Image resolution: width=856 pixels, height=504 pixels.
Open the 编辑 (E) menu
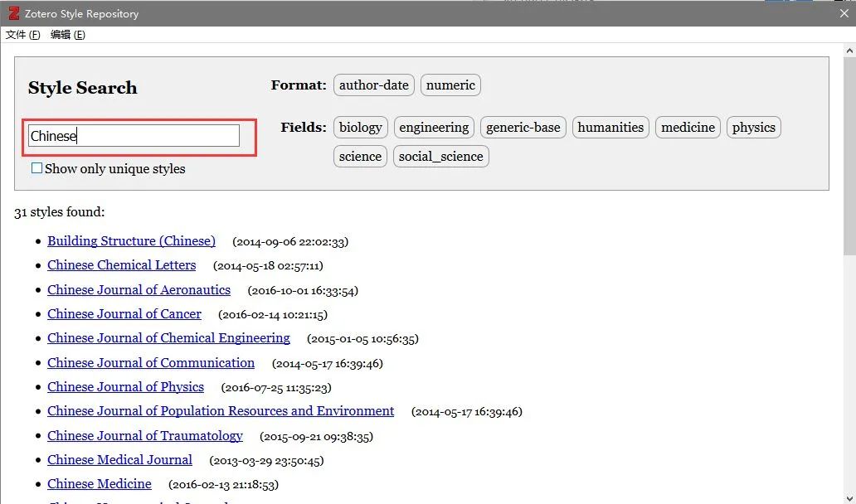point(68,34)
